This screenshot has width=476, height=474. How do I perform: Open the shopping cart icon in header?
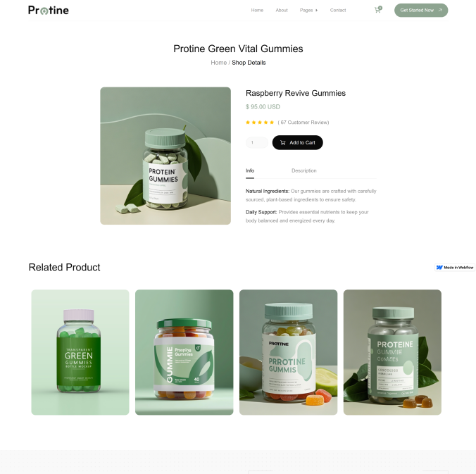(378, 10)
